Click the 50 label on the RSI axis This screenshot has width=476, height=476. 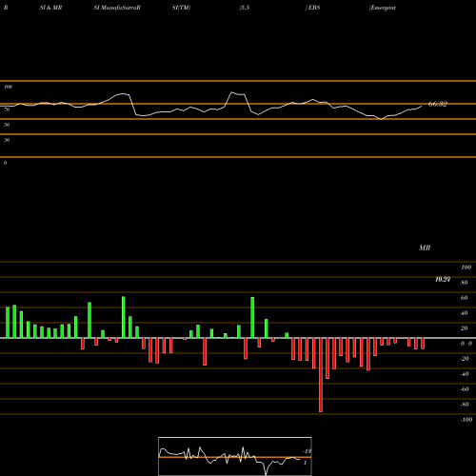7,125
